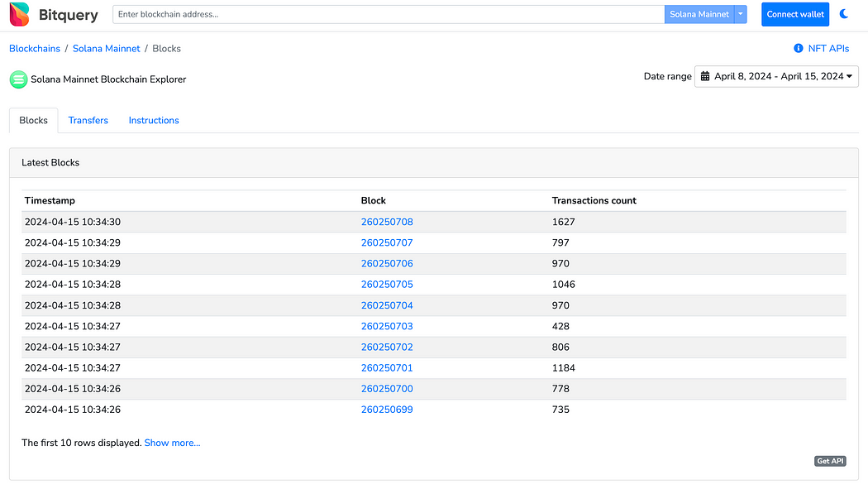Click transactions count 1184
The height and width of the screenshot is (489, 868).
click(x=564, y=367)
